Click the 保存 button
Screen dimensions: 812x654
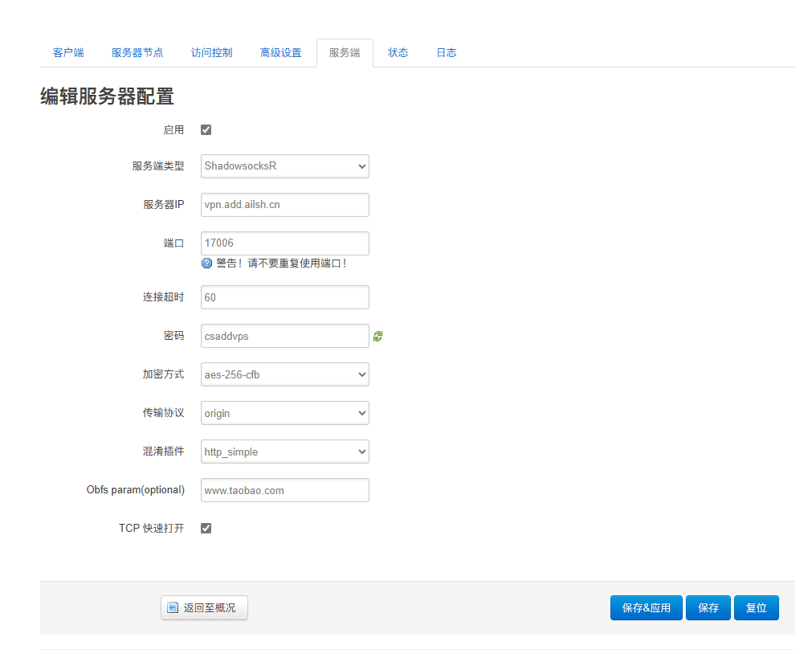point(708,608)
